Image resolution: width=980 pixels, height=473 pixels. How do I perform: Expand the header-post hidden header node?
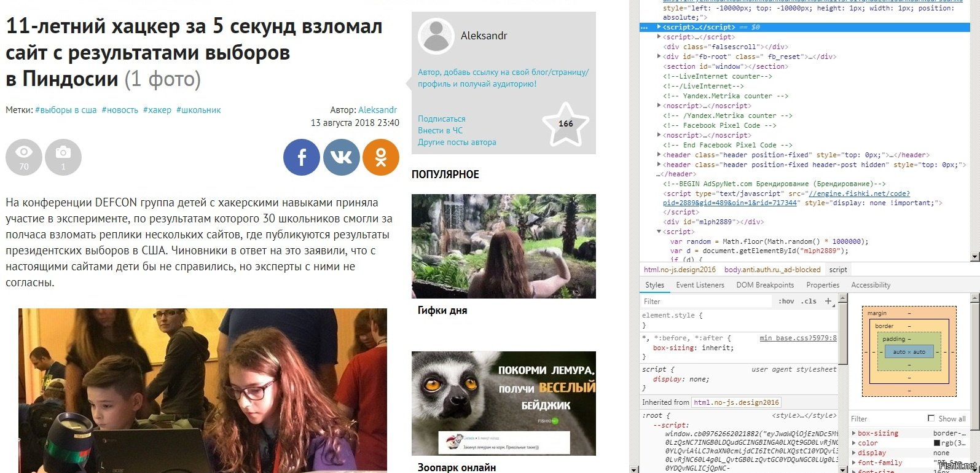[659, 165]
